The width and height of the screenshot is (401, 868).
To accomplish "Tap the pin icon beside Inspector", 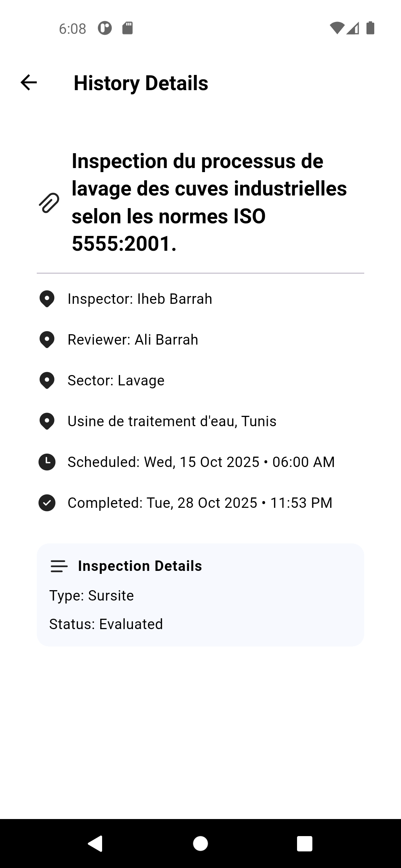I will (x=47, y=299).
